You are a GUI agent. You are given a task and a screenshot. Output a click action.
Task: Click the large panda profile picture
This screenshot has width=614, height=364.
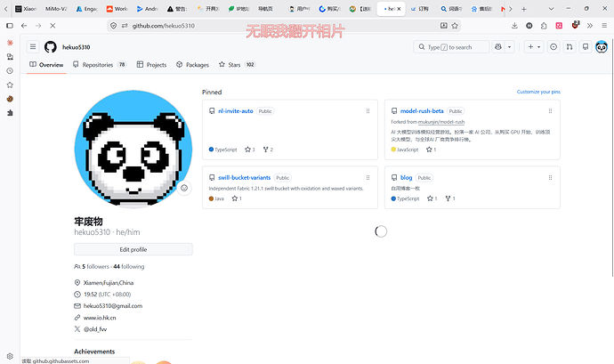tap(133, 149)
